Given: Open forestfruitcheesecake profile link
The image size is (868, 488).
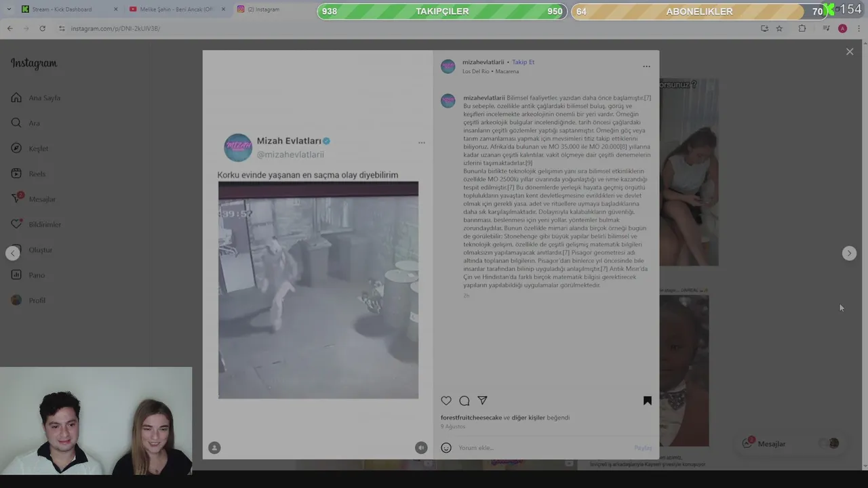Looking at the screenshot, I should click(x=471, y=418).
